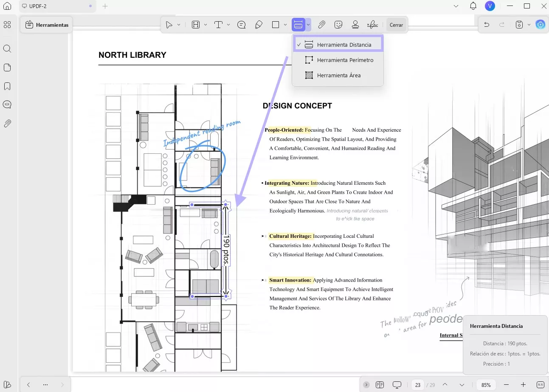Collapse the bottom bar with chevron
This screenshot has width=549, height=392.
366,385
